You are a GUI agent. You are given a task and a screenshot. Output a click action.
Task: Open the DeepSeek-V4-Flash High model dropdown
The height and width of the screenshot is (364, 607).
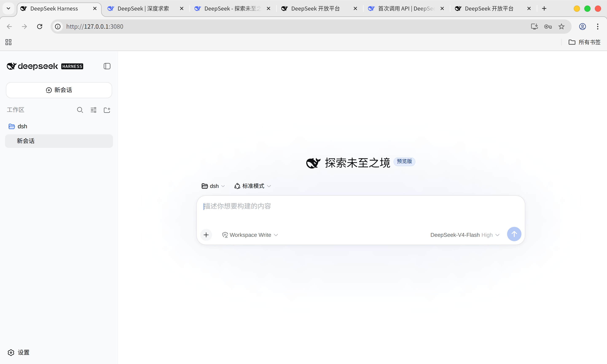tap(465, 235)
